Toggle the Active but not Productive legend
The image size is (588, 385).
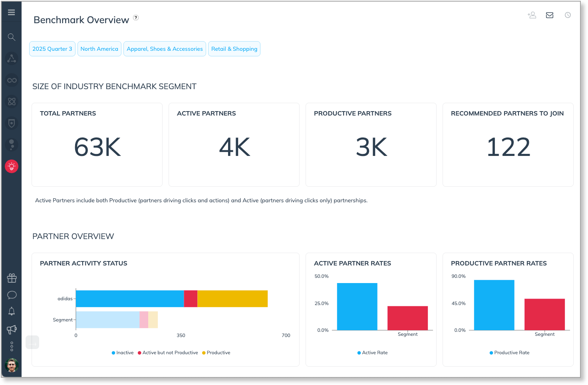(168, 353)
